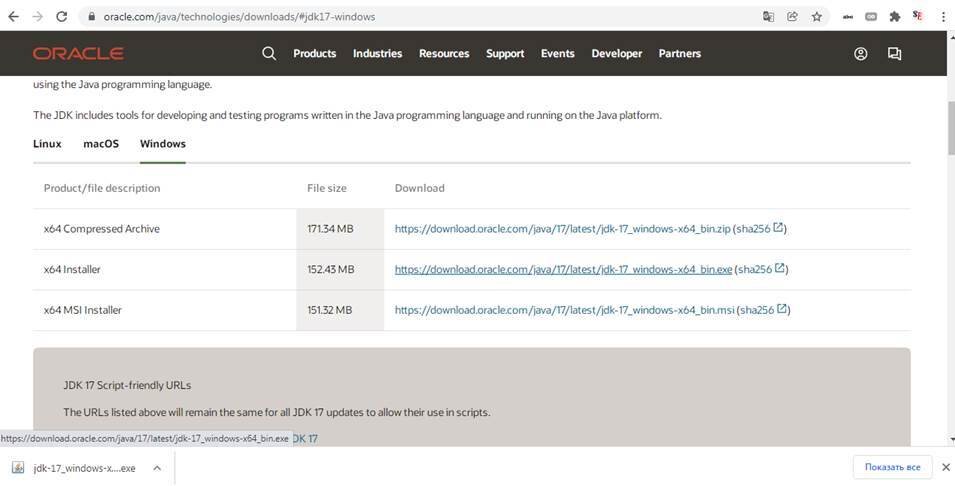Screen dimensions: 955x486
Task: Click the browser forward arrow
Action: (38, 16)
